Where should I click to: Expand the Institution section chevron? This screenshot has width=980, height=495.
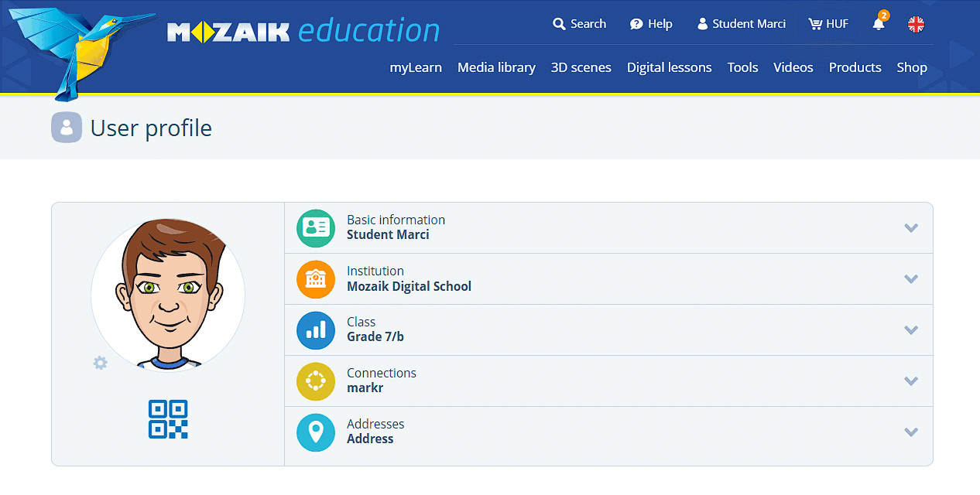[x=911, y=279]
